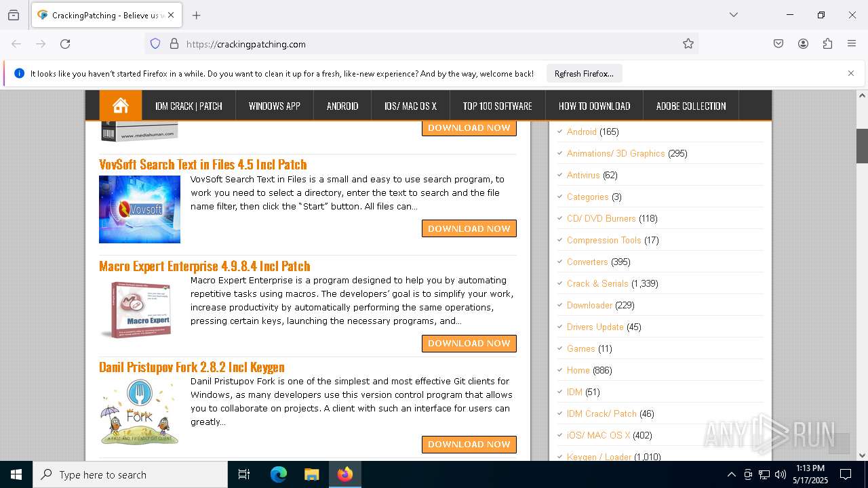
Task: Open the volume speaker tray icon
Action: [x=781, y=474]
